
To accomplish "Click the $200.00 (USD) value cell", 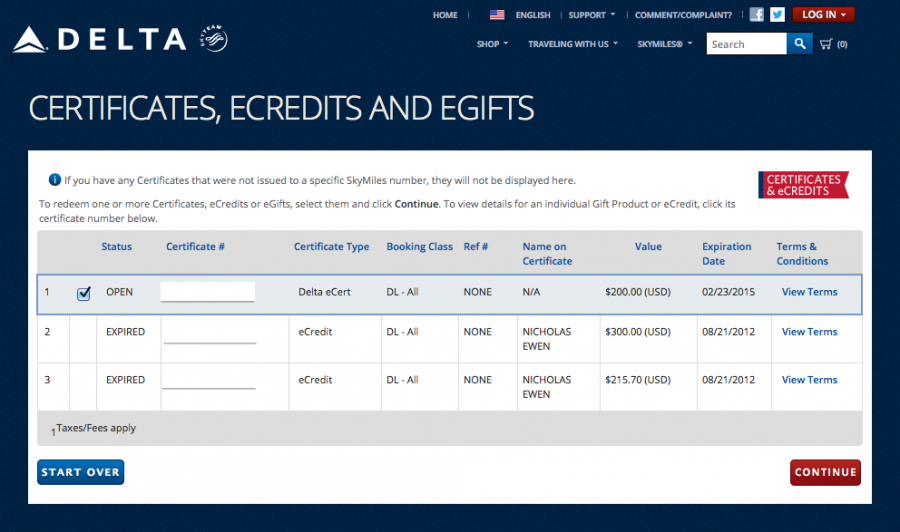I will coord(638,292).
